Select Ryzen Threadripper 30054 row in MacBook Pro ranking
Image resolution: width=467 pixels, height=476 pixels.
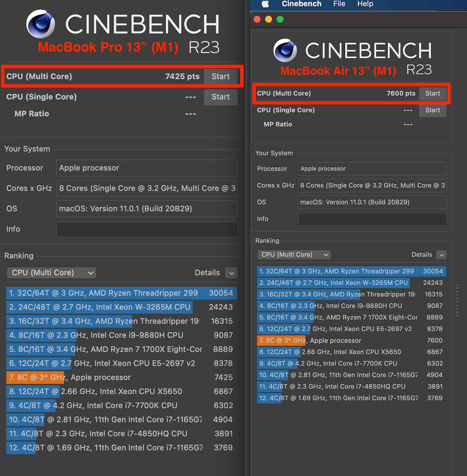pyautogui.click(x=122, y=293)
